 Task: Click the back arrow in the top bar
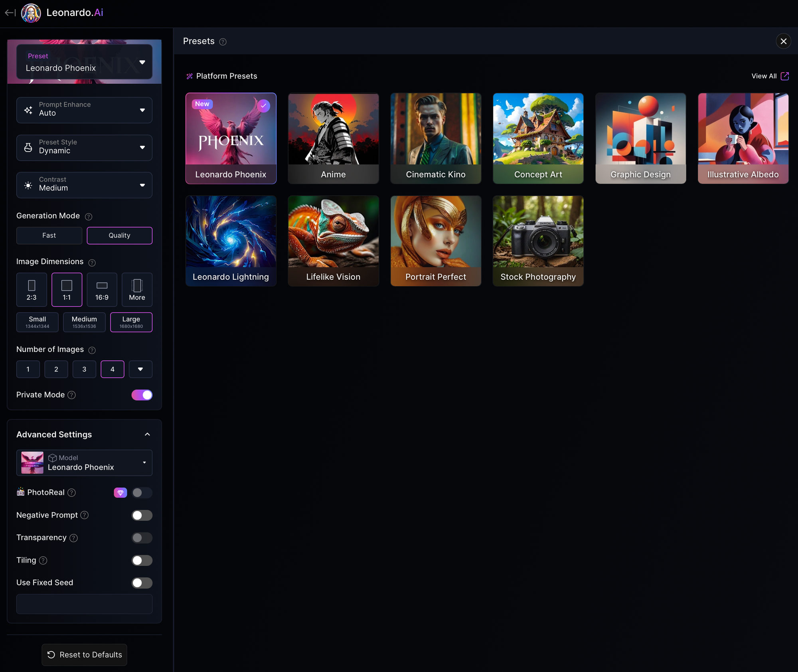coord(10,12)
